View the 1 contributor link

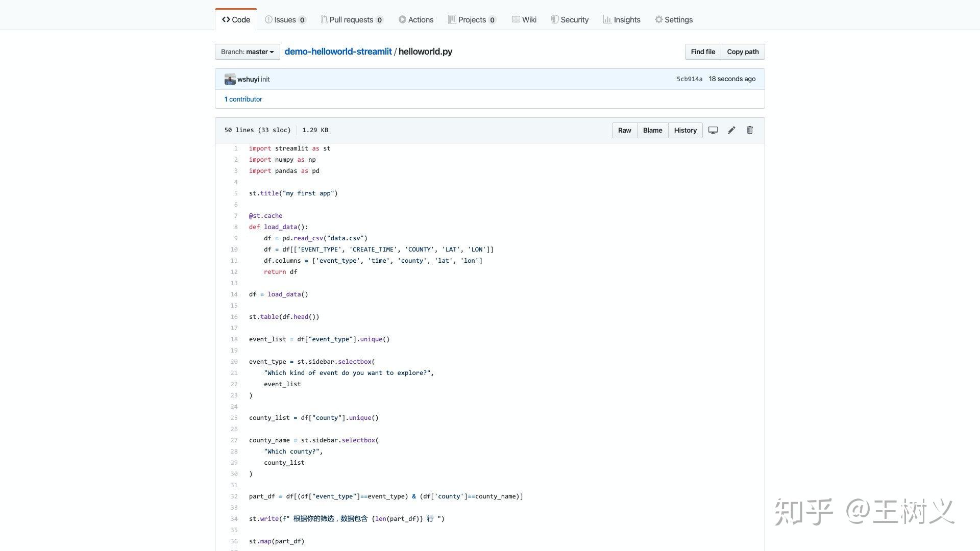[x=243, y=99]
